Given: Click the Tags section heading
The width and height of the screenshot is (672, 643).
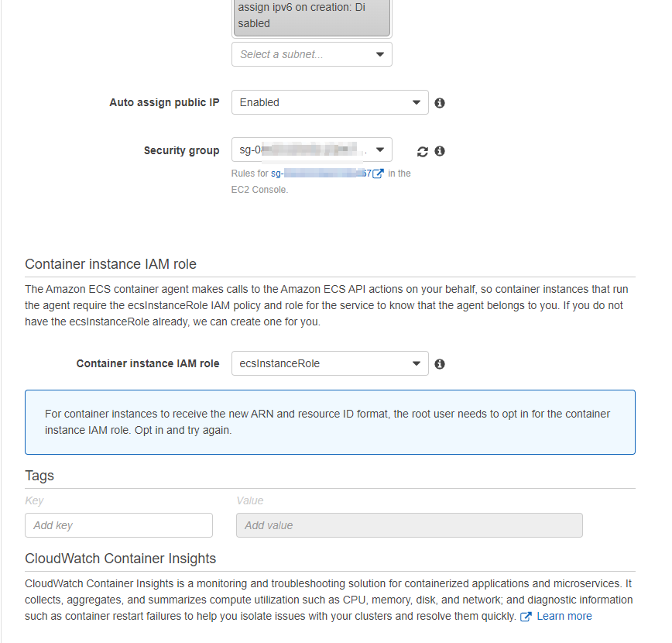Looking at the screenshot, I should pyautogui.click(x=39, y=476).
